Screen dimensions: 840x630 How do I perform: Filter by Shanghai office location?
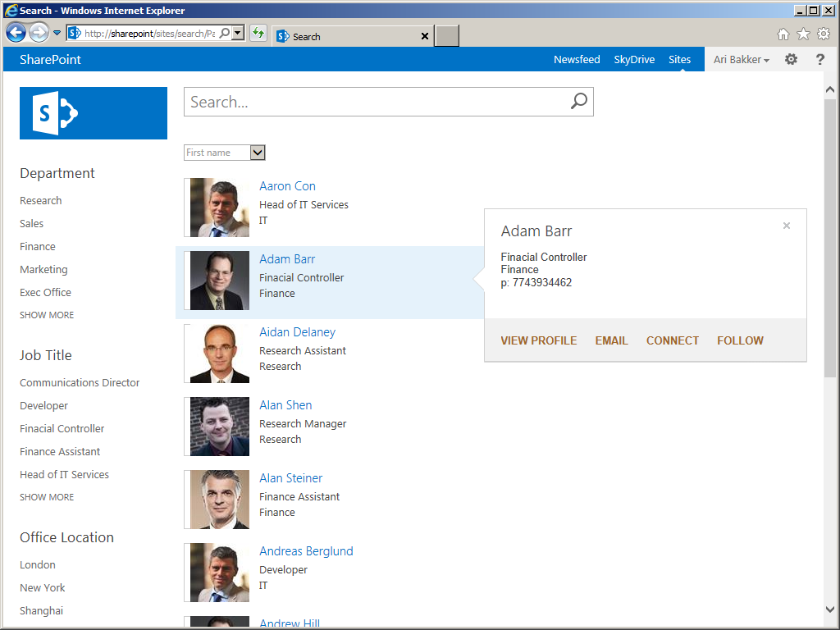(x=41, y=610)
